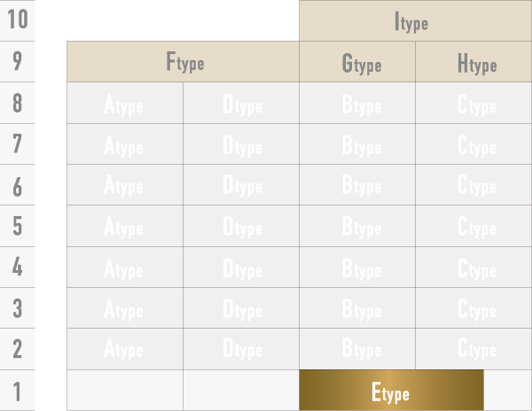
Task: Pick the Ctype unit on floor 5
Action: point(473,226)
